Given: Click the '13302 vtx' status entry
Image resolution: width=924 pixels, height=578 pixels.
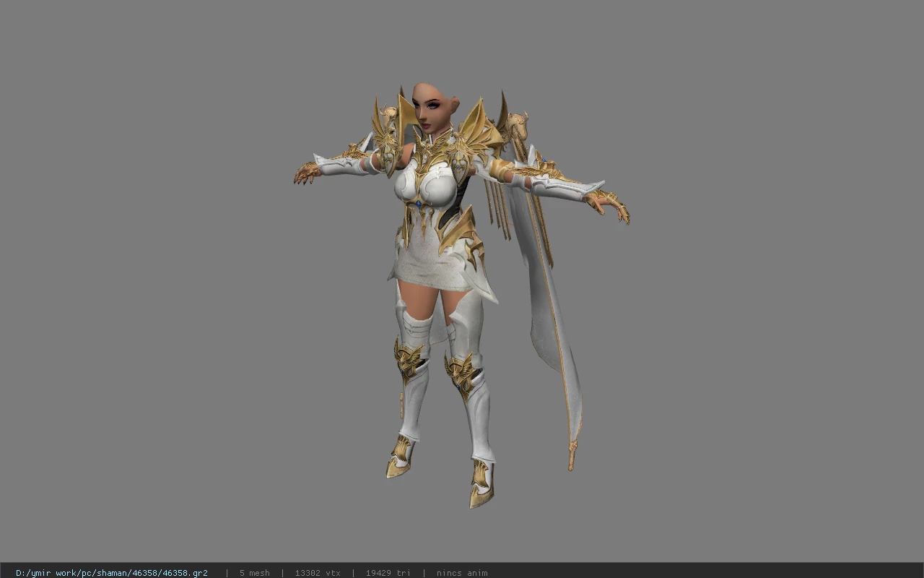Looking at the screenshot, I should pyautogui.click(x=318, y=573).
